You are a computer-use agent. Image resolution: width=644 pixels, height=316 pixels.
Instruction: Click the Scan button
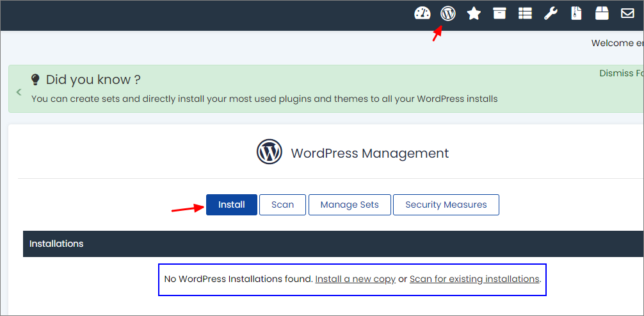click(x=282, y=204)
